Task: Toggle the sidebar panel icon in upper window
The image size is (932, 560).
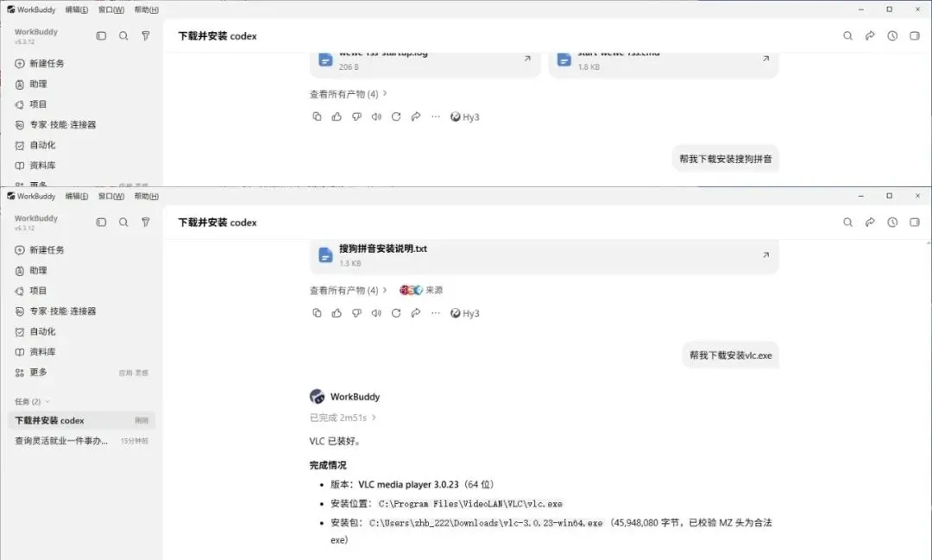Action: click(101, 35)
